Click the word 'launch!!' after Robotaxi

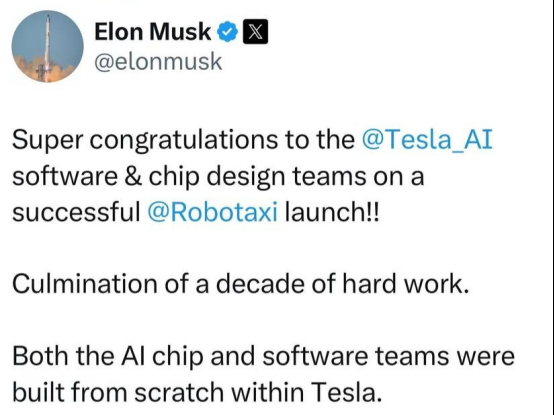coord(331,213)
